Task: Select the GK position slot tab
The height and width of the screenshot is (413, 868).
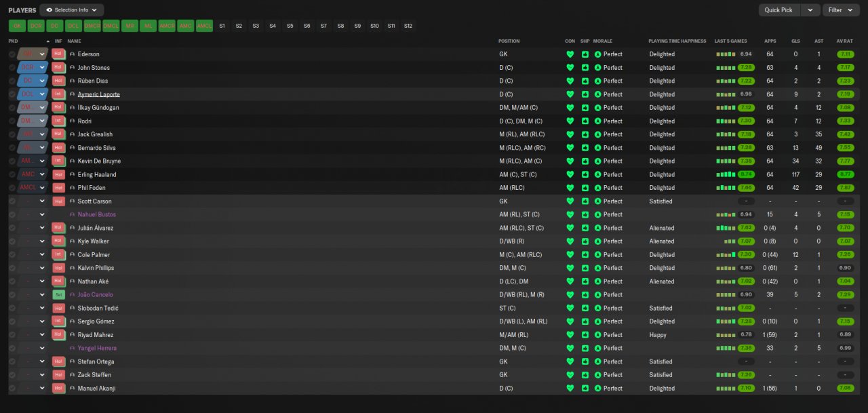Action: (x=18, y=26)
